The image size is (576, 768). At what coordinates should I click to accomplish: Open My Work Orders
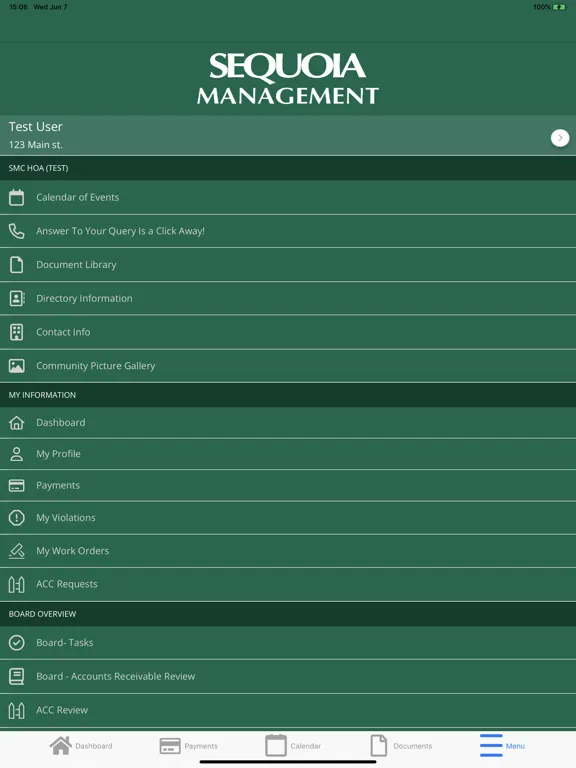click(x=288, y=551)
